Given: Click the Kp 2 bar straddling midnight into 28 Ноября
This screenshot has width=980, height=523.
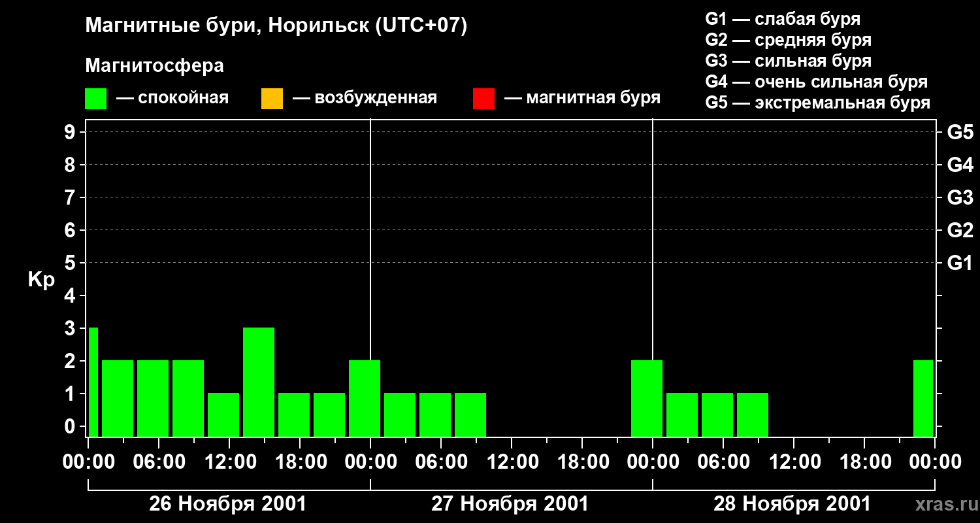Looking at the screenshot, I should pyautogui.click(x=647, y=398).
